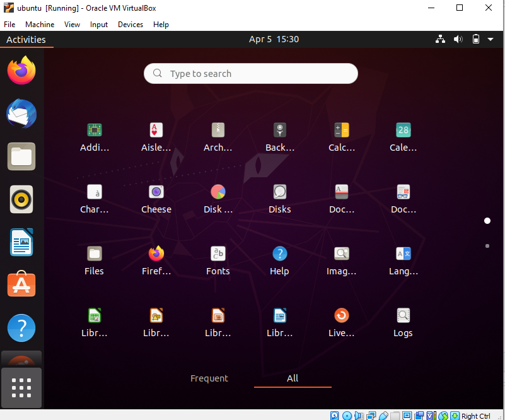Image resolution: width=505 pixels, height=420 pixels.
Task: Open the Cheese webcam app
Action: (x=156, y=199)
